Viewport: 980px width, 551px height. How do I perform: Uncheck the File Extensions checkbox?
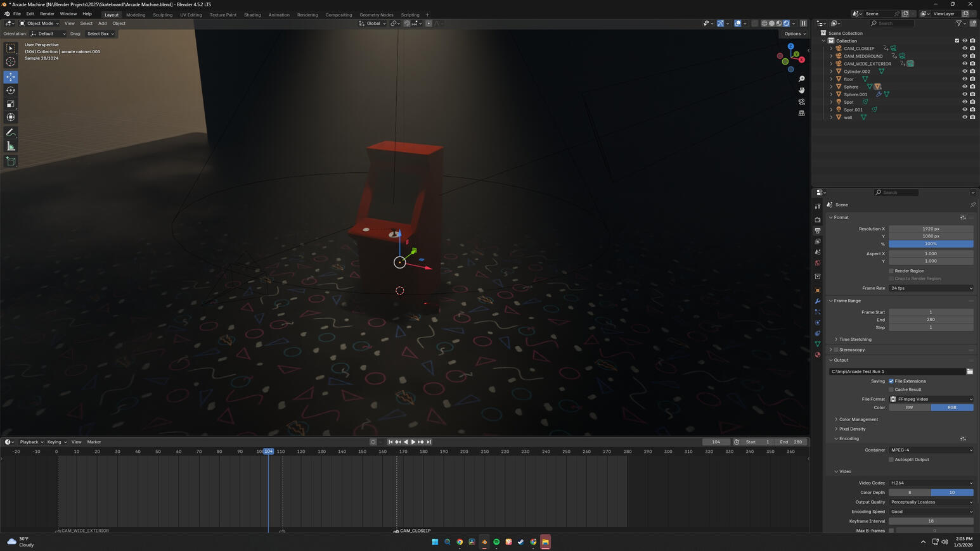point(891,381)
